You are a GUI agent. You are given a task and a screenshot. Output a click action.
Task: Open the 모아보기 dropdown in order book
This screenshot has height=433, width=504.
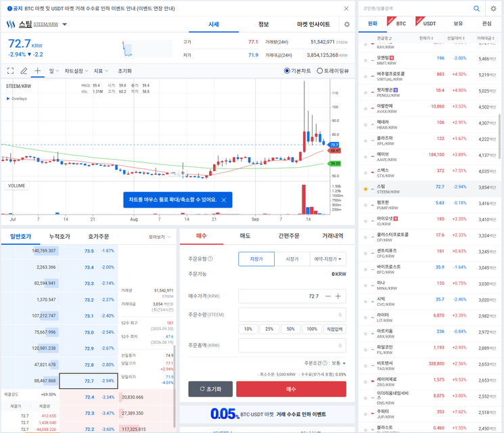[160, 237]
